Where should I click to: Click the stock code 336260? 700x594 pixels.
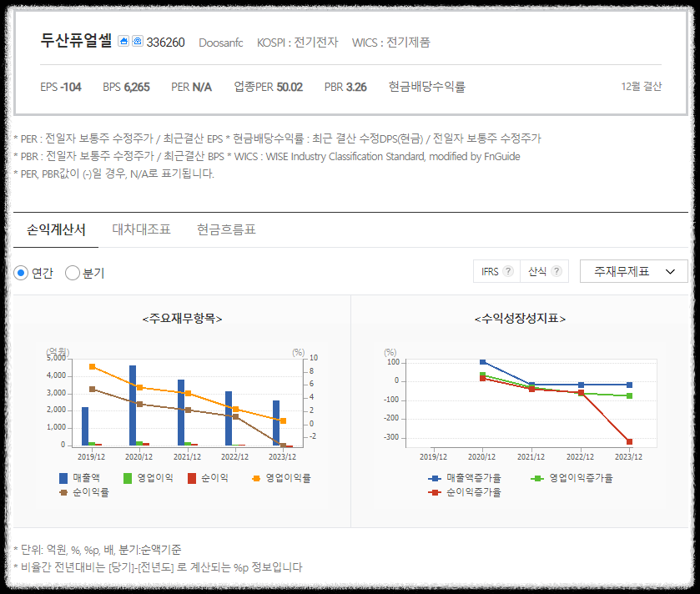point(166,43)
